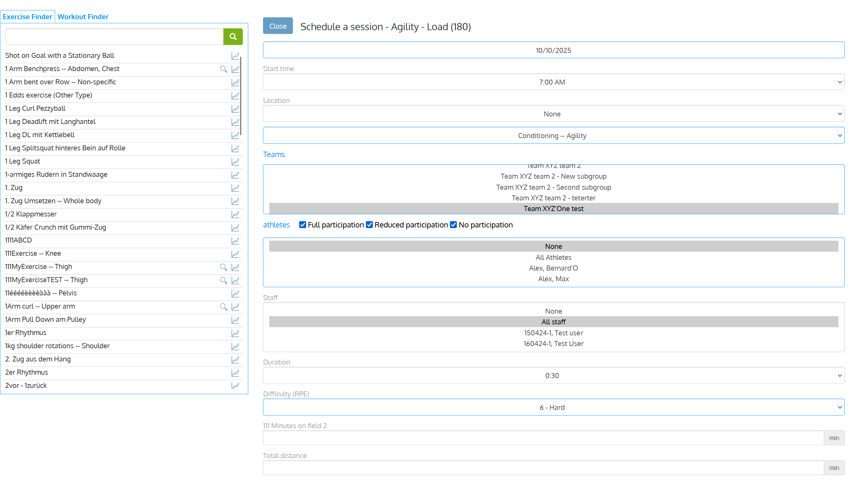Open the Duration dropdown showing 0:30
Screen dimensions: 868x481
pos(553,375)
